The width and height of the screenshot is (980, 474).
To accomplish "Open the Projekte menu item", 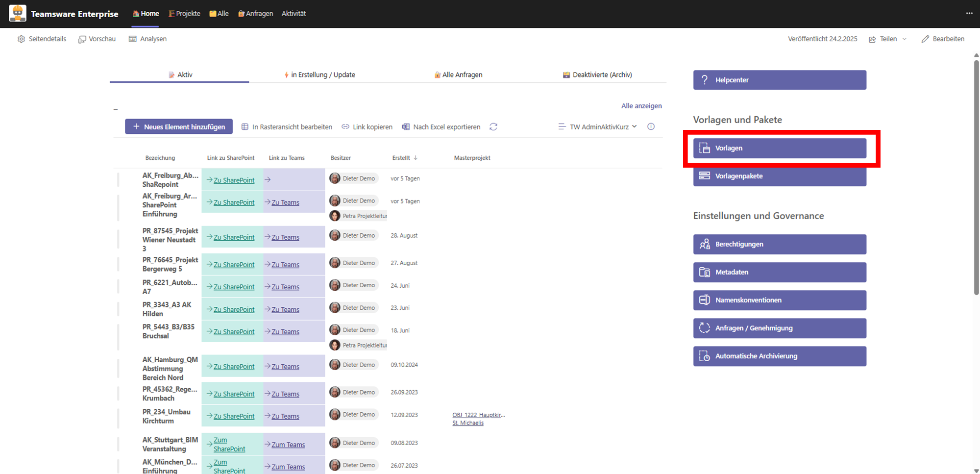I will click(184, 14).
